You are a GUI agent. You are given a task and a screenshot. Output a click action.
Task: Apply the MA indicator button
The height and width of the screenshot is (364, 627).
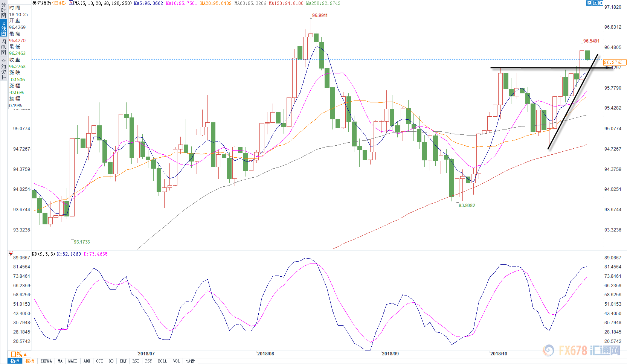point(60,361)
